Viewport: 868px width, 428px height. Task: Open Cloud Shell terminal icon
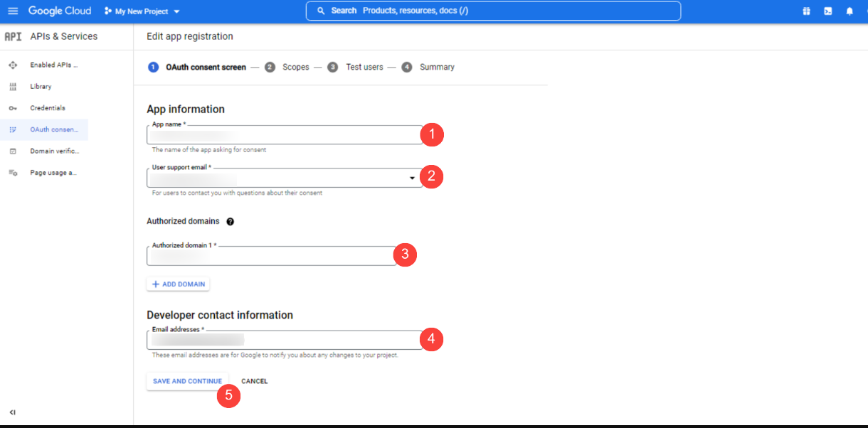pyautogui.click(x=827, y=11)
